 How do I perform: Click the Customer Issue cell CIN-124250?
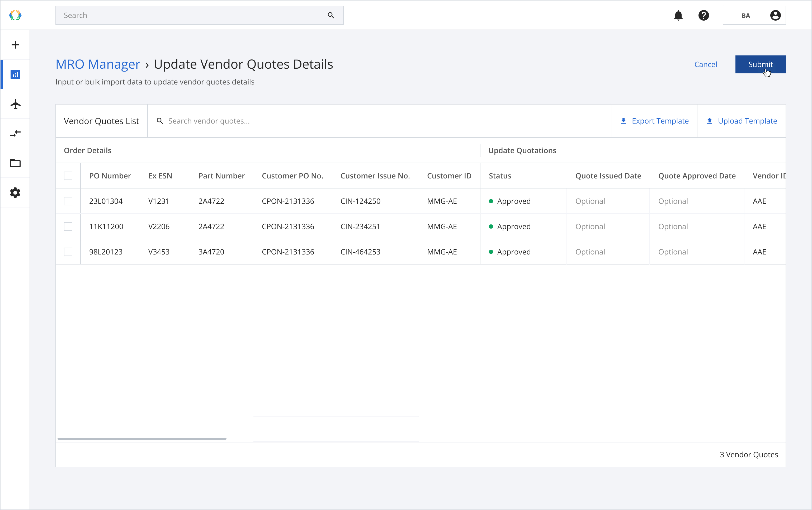point(360,201)
